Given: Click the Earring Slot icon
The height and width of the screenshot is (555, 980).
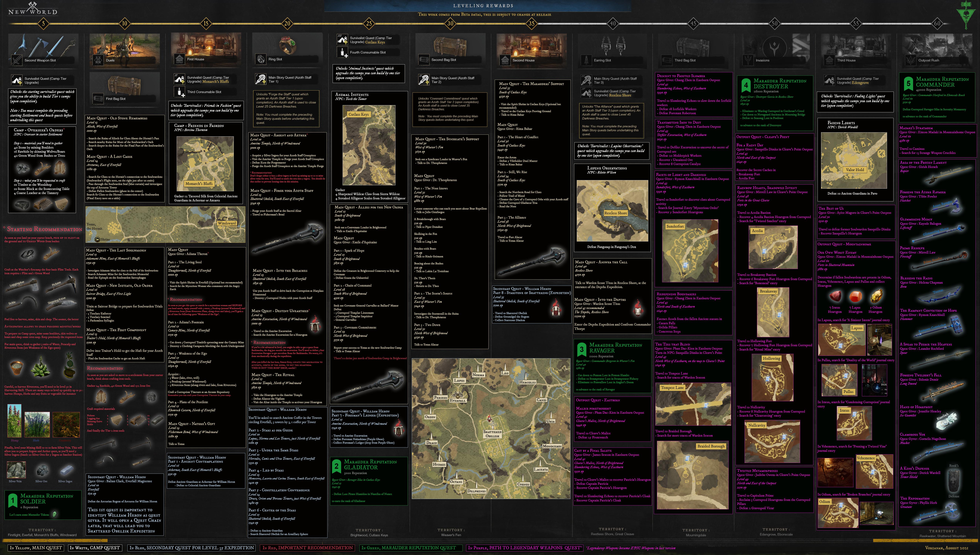Looking at the screenshot, I should [586, 60].
